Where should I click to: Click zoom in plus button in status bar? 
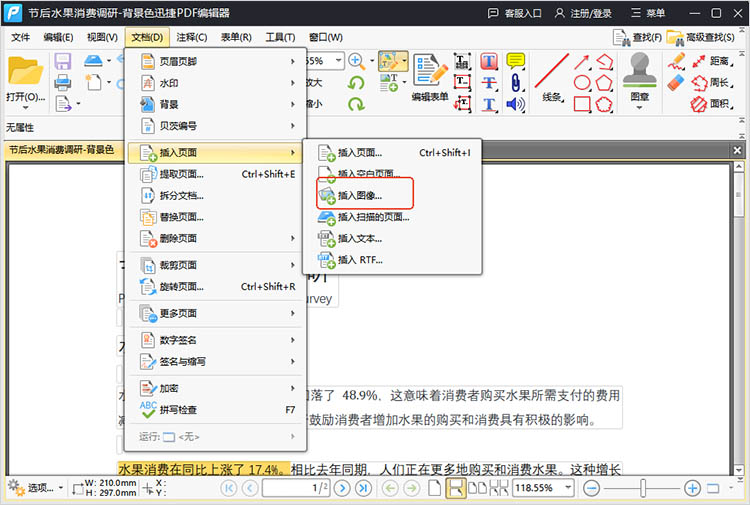tap(692, 488)
